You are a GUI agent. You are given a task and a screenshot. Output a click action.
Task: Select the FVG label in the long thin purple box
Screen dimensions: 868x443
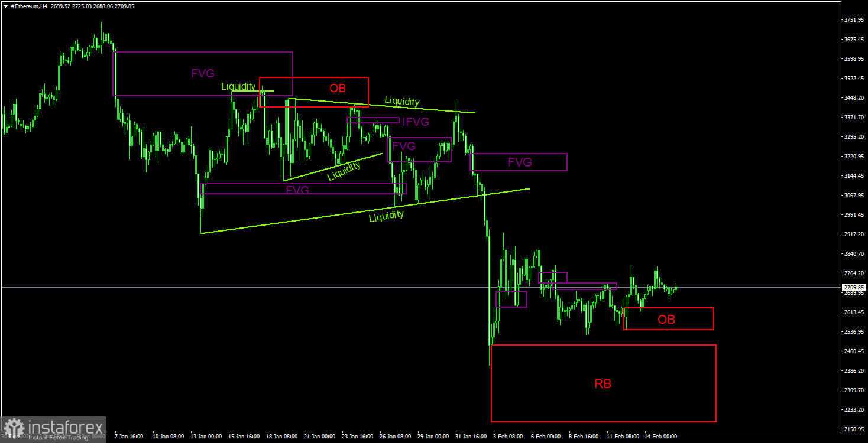tap(297, 190)
